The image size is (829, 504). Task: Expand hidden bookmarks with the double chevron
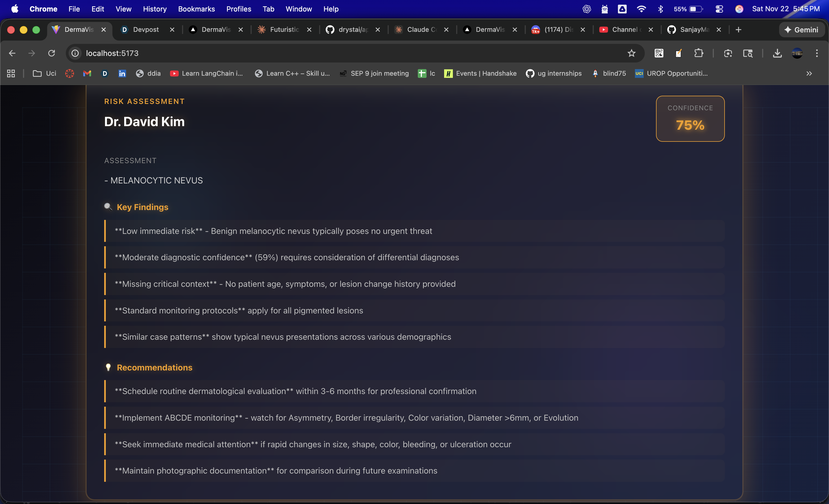[x=809, y=73]
